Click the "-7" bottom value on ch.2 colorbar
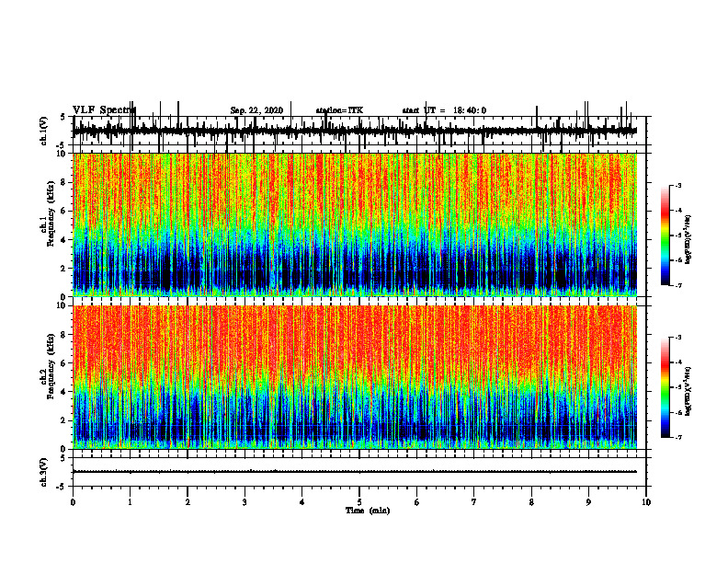The width and height of the screenshot is (728, 563). coord(678,437)
